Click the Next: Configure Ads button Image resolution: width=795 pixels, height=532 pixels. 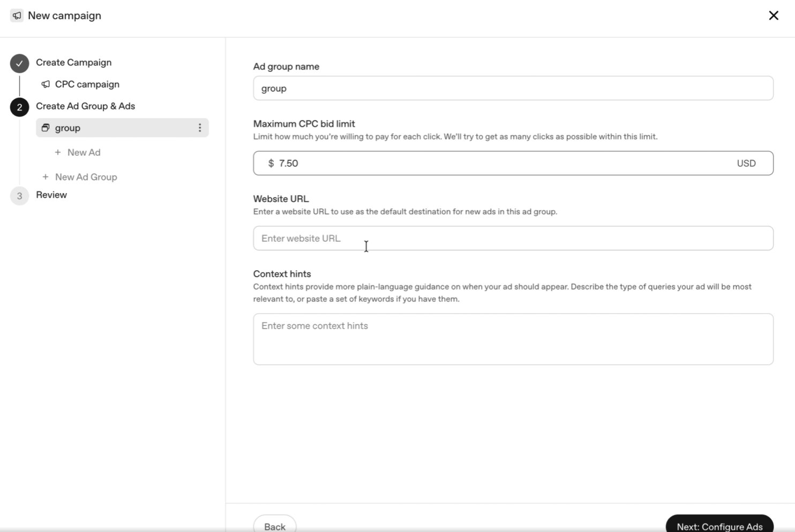[x=719, y=526]
